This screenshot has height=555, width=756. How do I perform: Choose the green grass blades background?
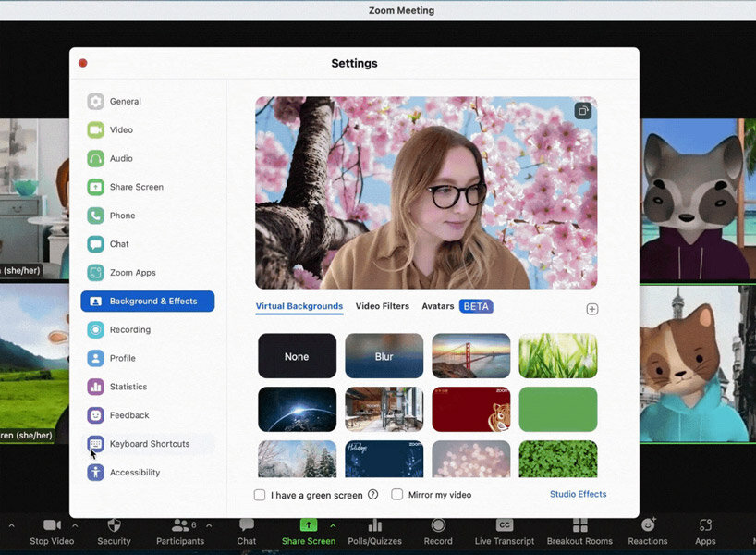tap(558, 356)
